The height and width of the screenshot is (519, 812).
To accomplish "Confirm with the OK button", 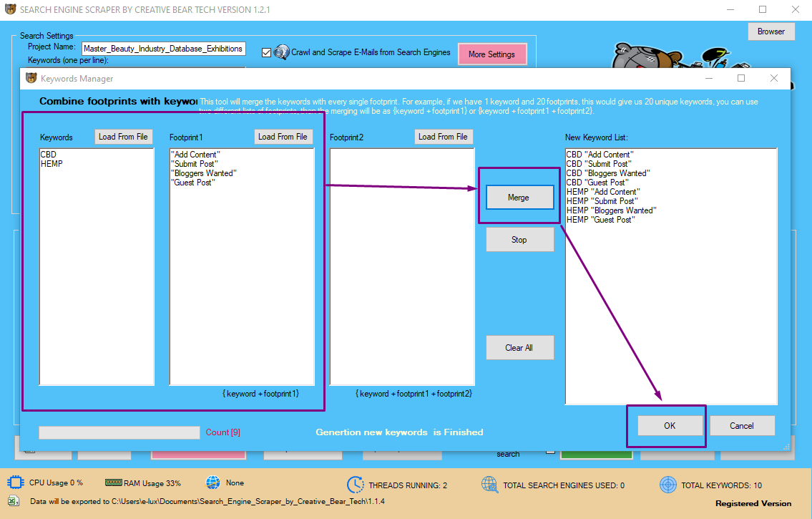I will 670,426.
